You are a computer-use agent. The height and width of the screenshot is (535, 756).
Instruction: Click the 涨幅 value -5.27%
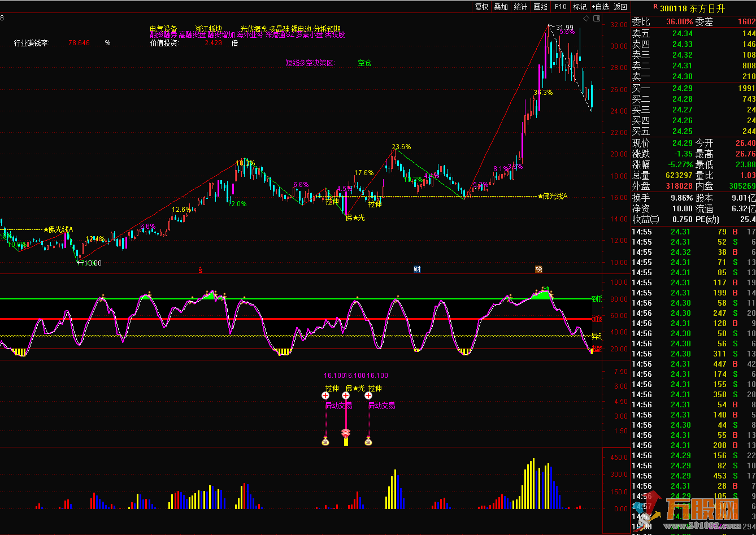[x=679, y=165]
